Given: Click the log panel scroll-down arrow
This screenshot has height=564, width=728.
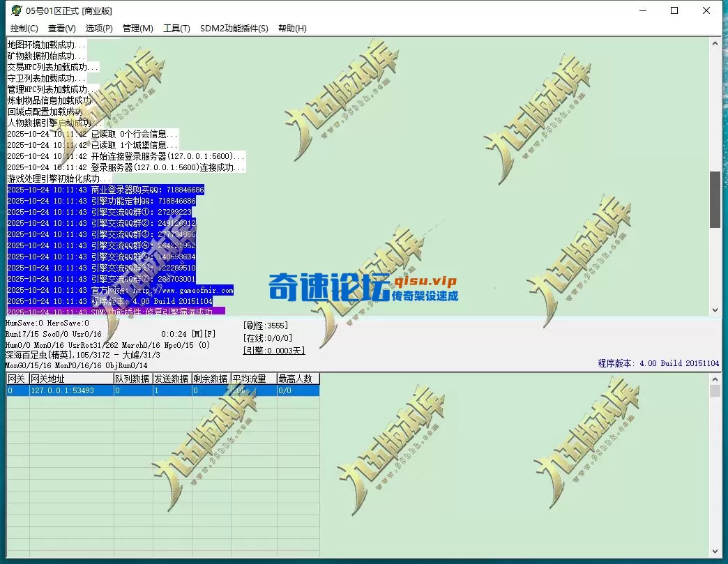Looking at the screenshot, I should point(715,310).
